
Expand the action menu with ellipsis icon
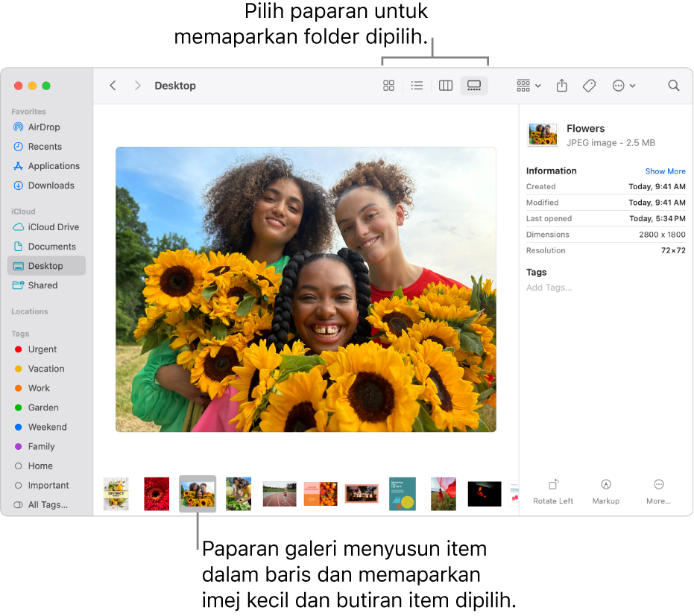coord(623,86)
